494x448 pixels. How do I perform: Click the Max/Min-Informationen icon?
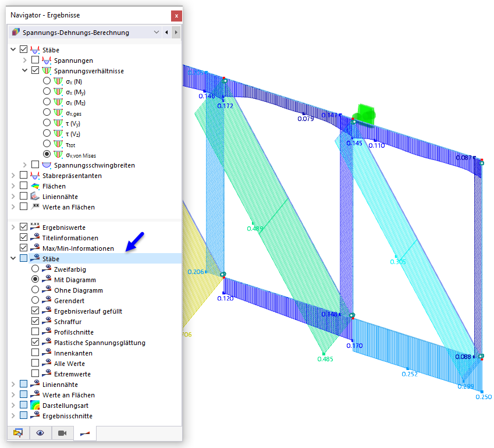35,248
